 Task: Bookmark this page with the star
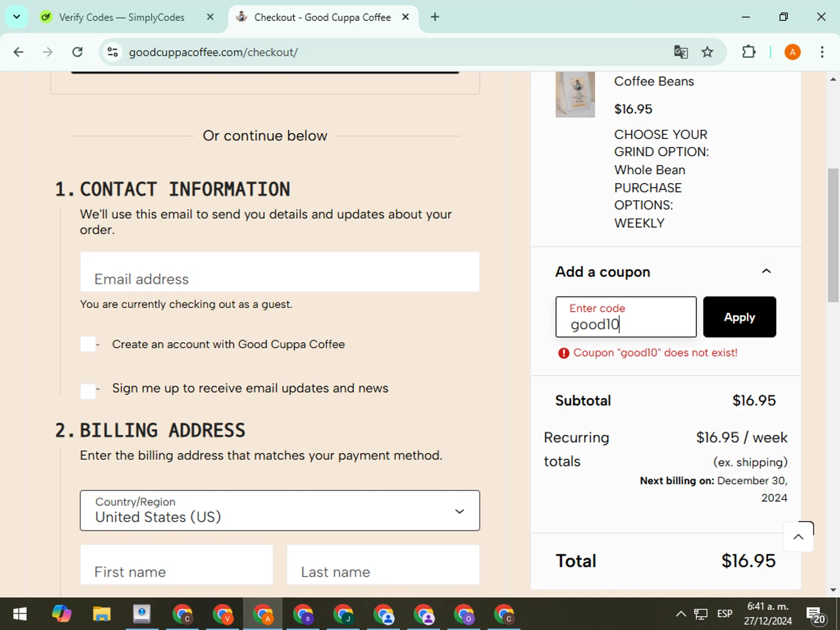(x=707, y=52)
